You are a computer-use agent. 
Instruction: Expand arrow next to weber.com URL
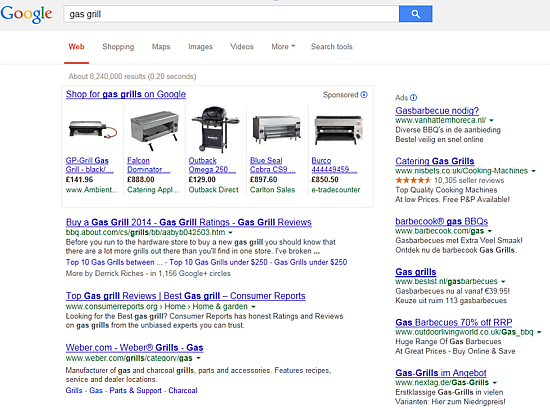pos(198,358)
